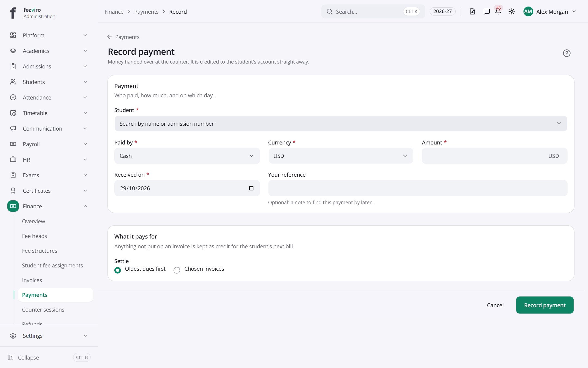Click the Ctrl B shortcut badge
The image size is (588, 368).
[x=82, y=357]
